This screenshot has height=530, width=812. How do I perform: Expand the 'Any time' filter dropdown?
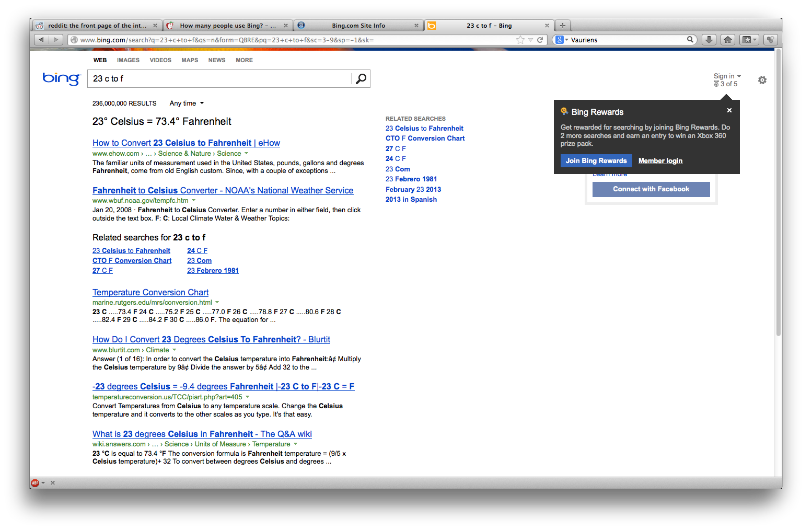point(187,103)
